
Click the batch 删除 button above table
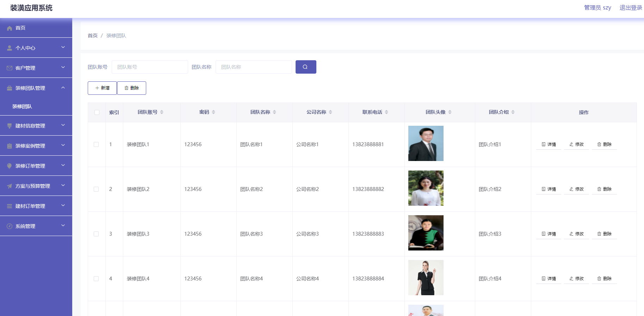point(131,88)
